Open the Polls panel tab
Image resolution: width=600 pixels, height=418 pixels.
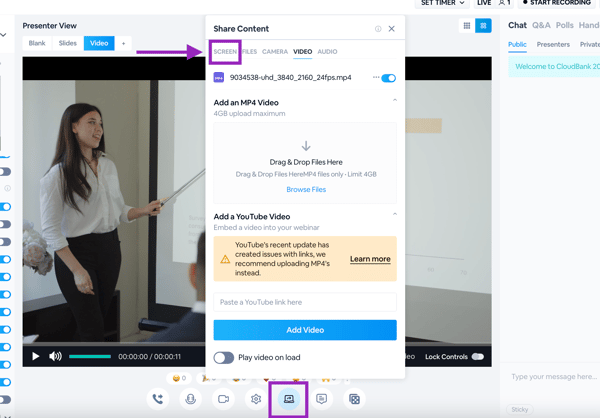point(564,25)
